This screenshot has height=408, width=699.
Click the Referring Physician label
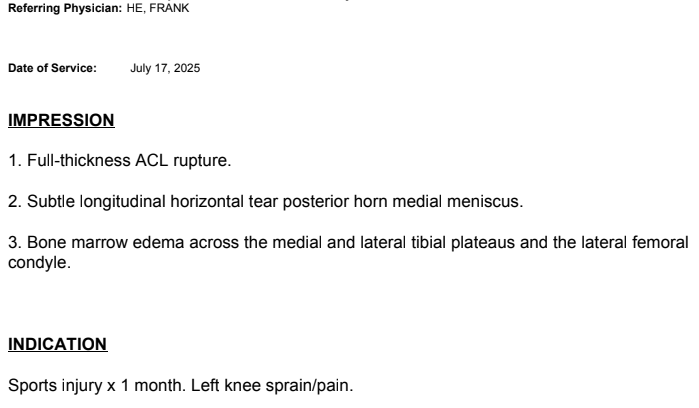tap(65, 8)
